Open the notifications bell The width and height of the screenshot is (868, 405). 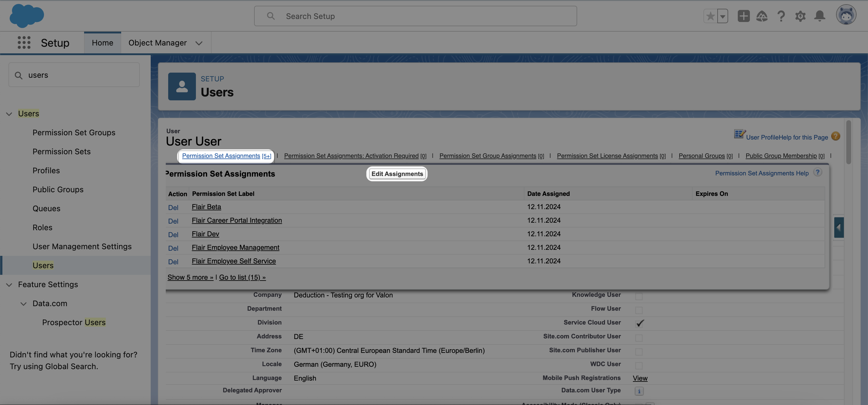tap(819, 16)
